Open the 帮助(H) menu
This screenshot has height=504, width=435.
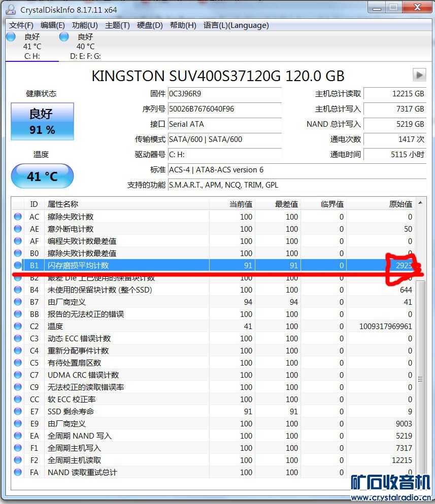(x=183, y=25)
